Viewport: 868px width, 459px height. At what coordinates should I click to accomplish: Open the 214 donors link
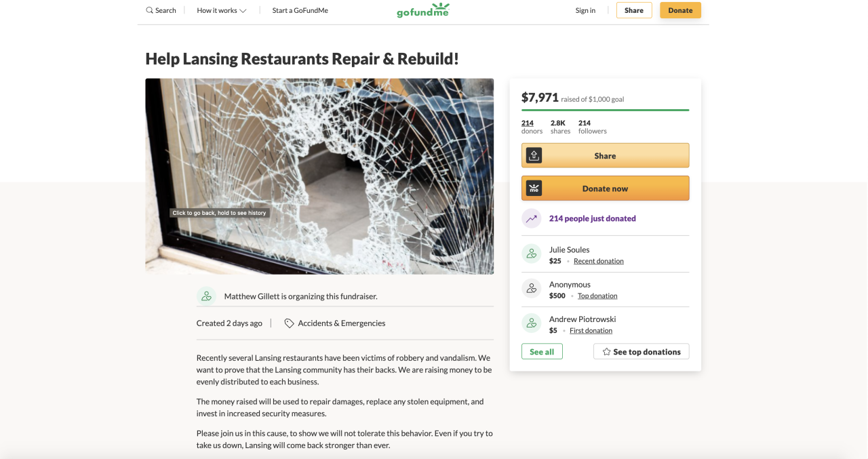pos(528,123)
